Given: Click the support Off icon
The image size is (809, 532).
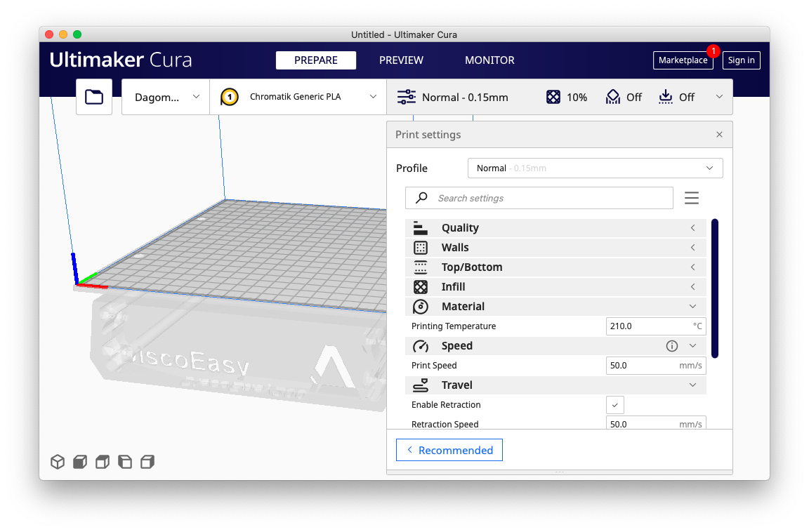Looking at the screenshot, I should click(613, 98).
